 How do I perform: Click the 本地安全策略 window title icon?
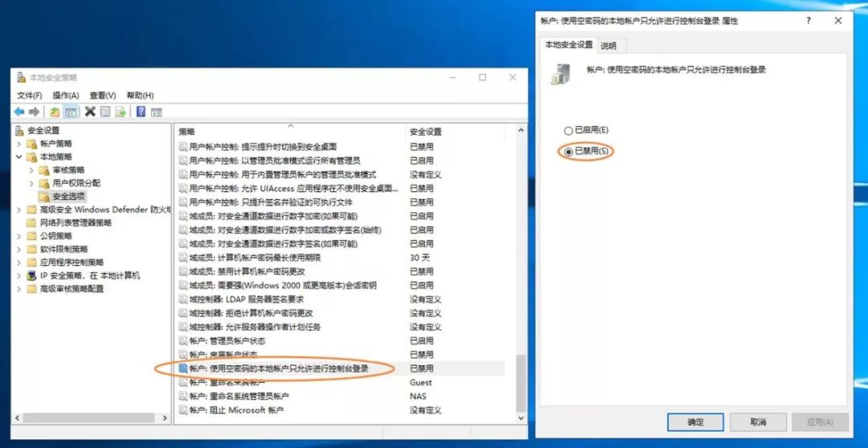(x=22, y=77)
